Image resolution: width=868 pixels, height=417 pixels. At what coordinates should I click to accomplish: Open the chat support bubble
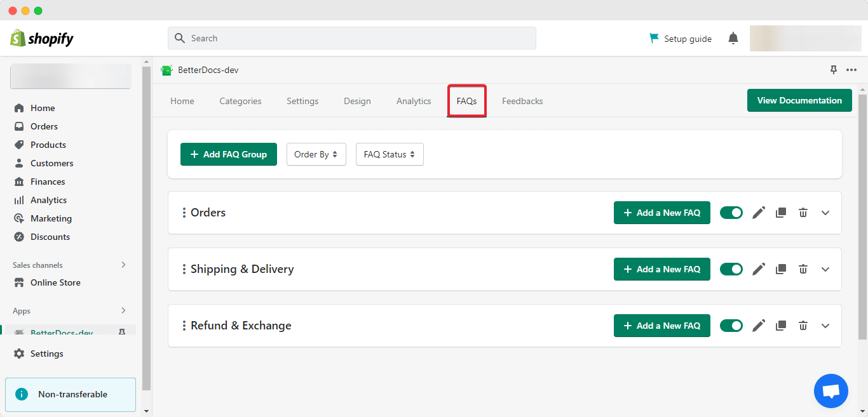click(x=831, y=390)
